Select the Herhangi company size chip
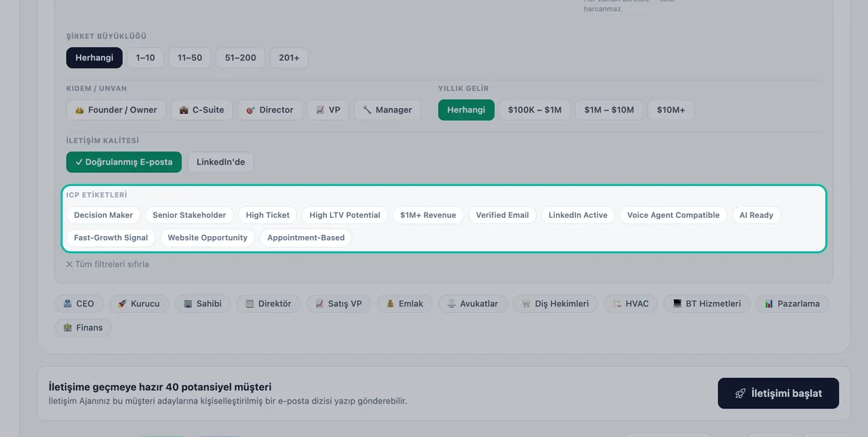 click(94, 58)
